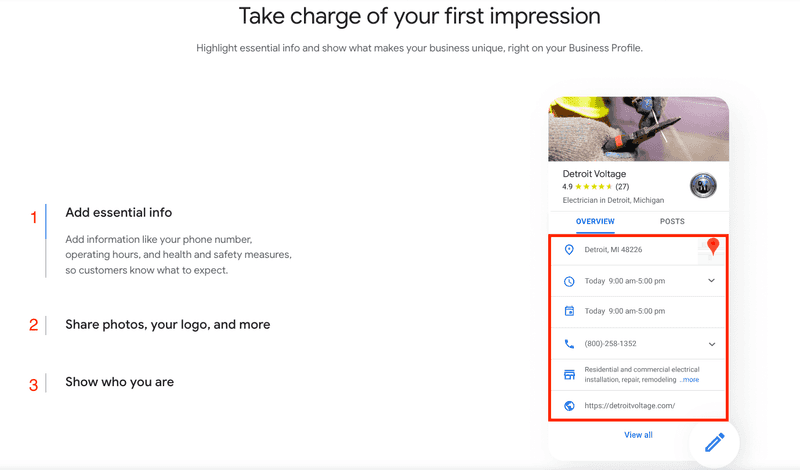
Task: Expand the phone number chevron
Action: click(711, 344)
